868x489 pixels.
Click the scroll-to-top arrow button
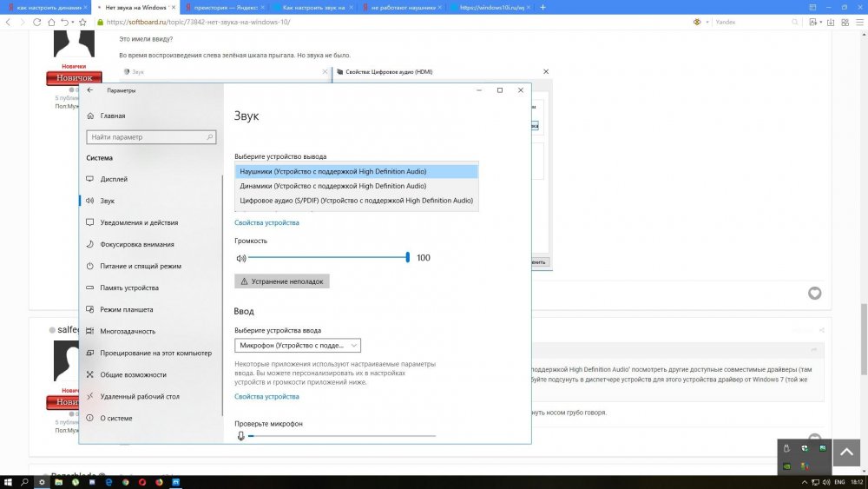pyautogui.click(x=845, y=452)
